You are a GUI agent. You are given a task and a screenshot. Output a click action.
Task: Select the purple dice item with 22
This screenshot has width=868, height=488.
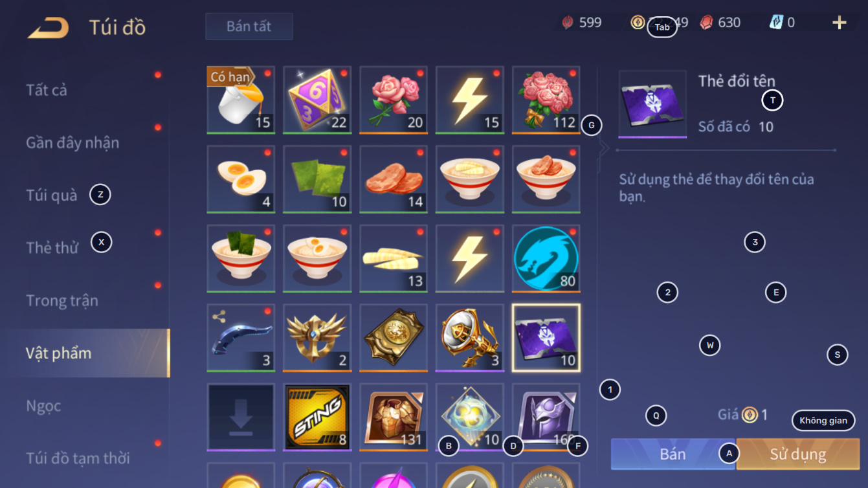click(317, 100)
